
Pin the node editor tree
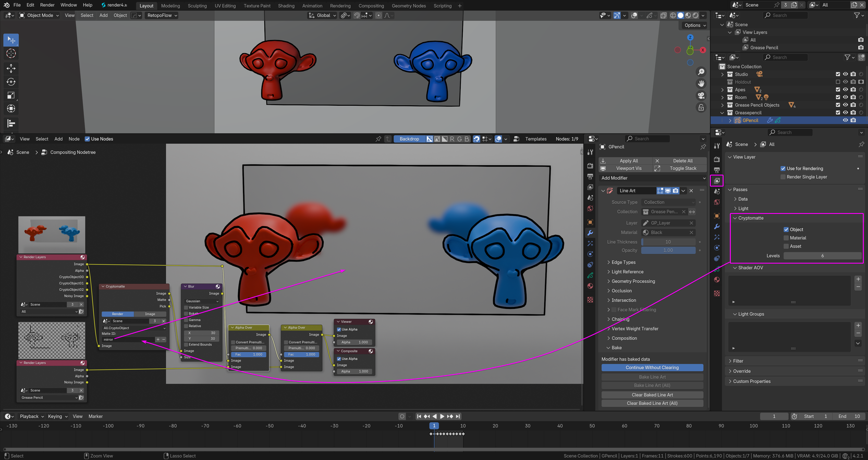click(378, 139)
